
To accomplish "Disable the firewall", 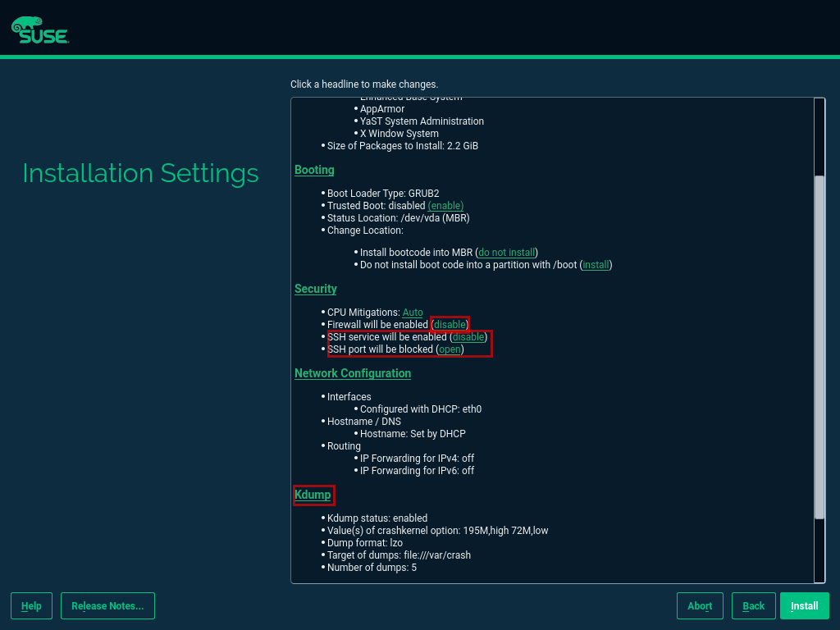I will pyautogui.click(x=450, y=324).
